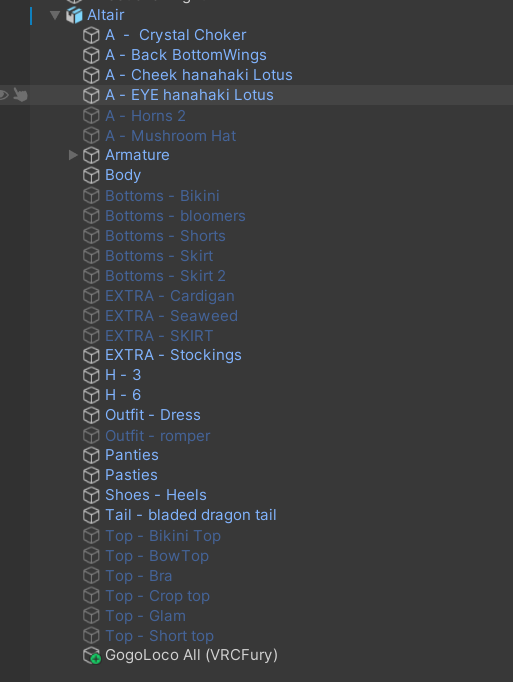The width and height of the screenshot is (513, 682).
Task: Collapse the Altair hierarchy arrow
Action: coord(55,15)
